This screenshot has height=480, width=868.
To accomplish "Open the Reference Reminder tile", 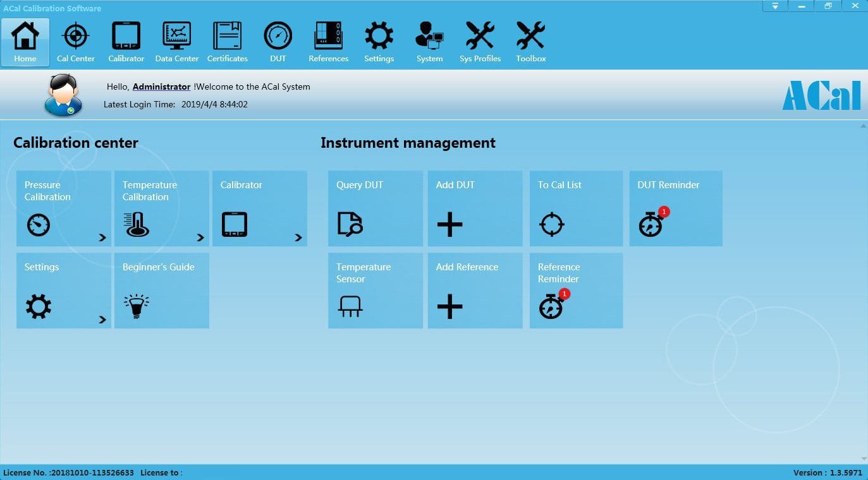I will click(x=575, y=291).
